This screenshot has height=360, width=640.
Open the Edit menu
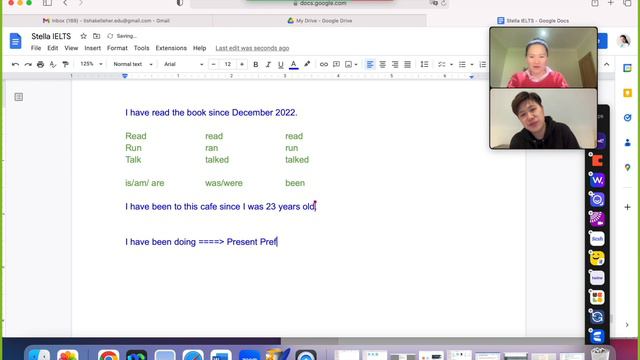coord(53,48)
